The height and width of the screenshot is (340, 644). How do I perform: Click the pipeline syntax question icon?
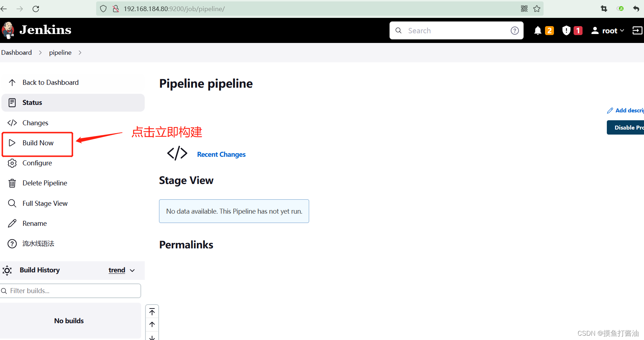pos(12,244)
